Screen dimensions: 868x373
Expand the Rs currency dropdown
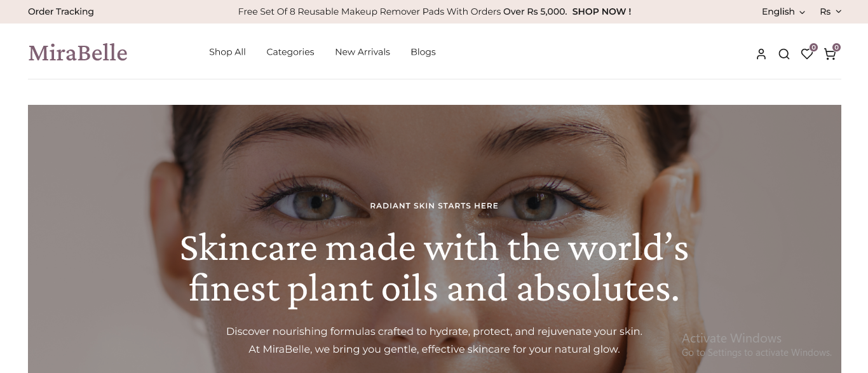tap(831, 11)
